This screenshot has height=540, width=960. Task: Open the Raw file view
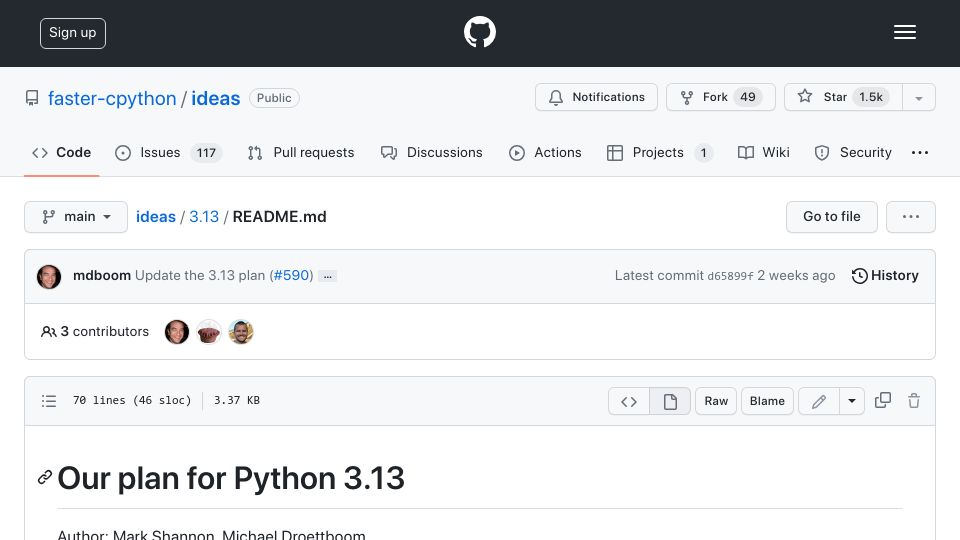point(716,401)
